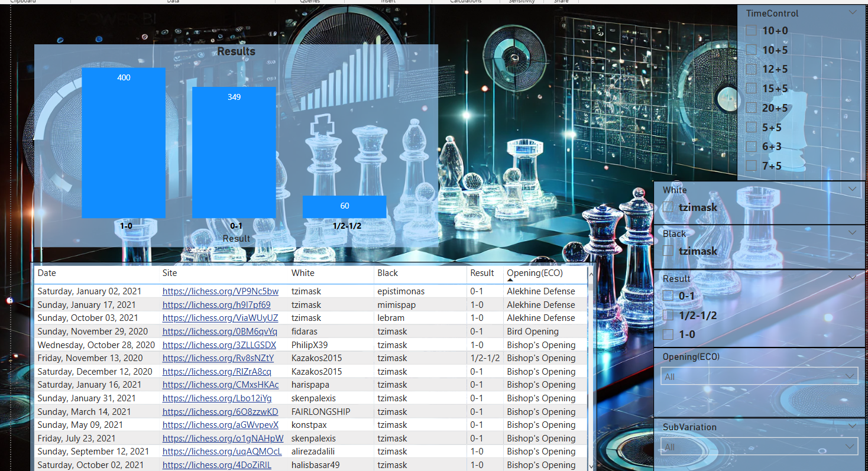
Task: Collapse the Black slicer with its chevron
Action: click(x=853, y=232)
